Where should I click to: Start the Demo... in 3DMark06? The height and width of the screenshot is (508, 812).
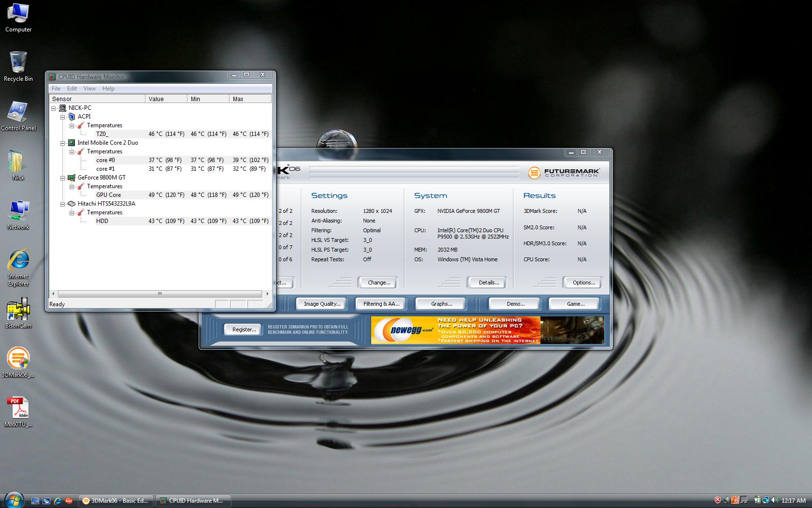coord(515,304)
